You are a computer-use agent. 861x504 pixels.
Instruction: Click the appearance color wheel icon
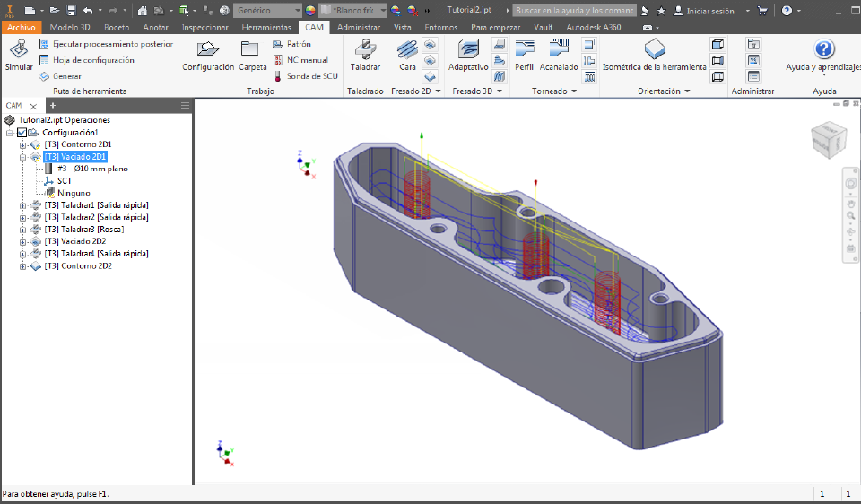[310, 11]
